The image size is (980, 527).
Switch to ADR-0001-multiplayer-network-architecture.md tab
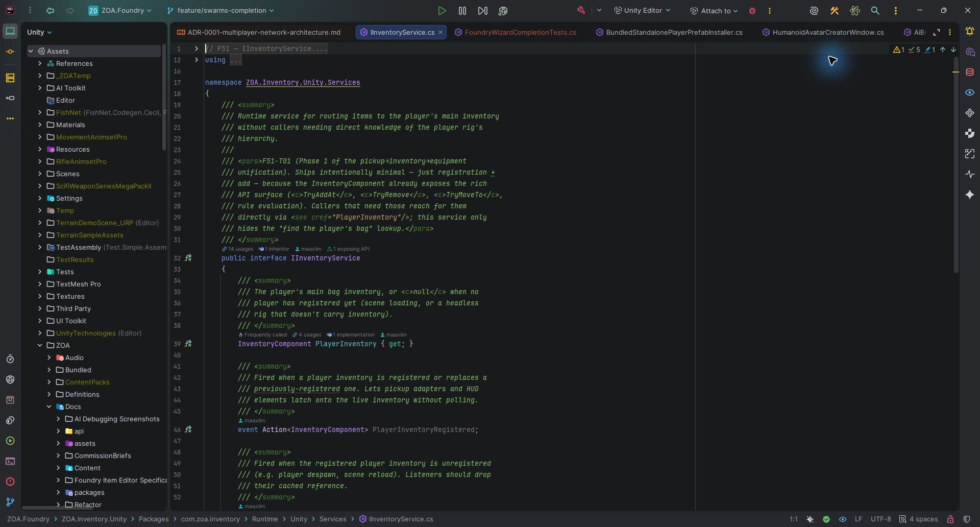click(259, 32)
